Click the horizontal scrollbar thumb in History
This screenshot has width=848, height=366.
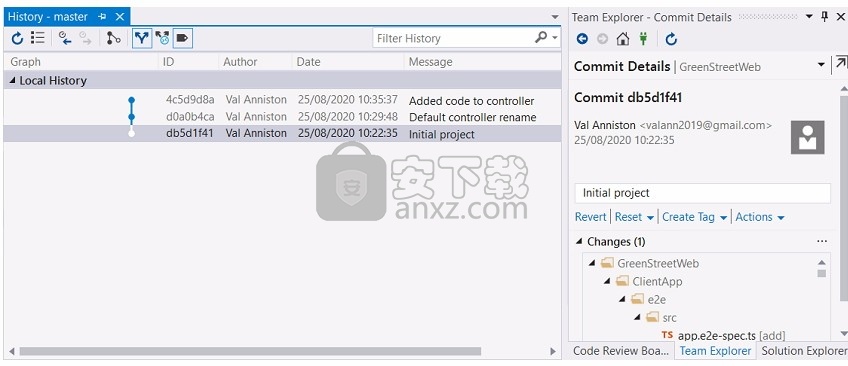[250, 351]
